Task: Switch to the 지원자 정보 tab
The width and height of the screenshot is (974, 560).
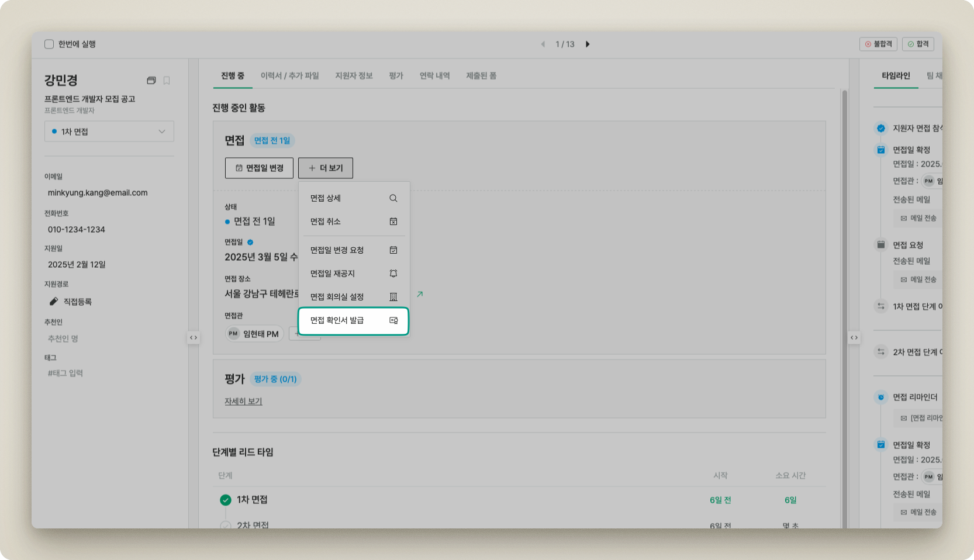Action: pyautogui.click(x=353, y=75)
